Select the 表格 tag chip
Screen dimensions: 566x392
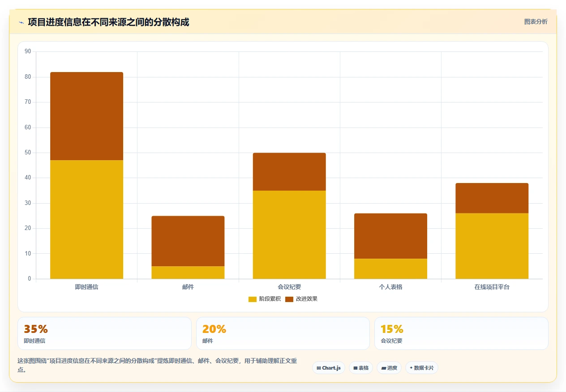[361, 368]
